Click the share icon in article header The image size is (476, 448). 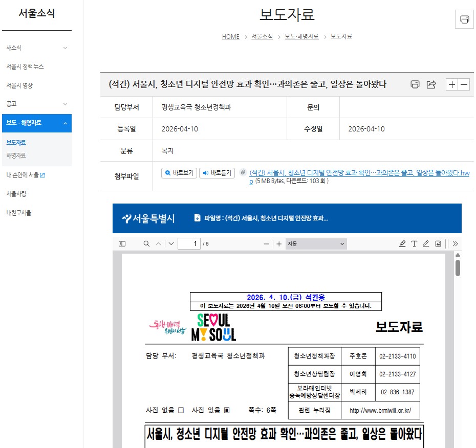431,85
